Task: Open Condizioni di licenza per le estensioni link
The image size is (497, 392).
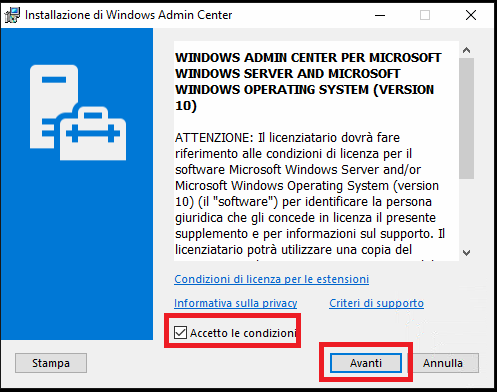Action: [x=271, y=279]
